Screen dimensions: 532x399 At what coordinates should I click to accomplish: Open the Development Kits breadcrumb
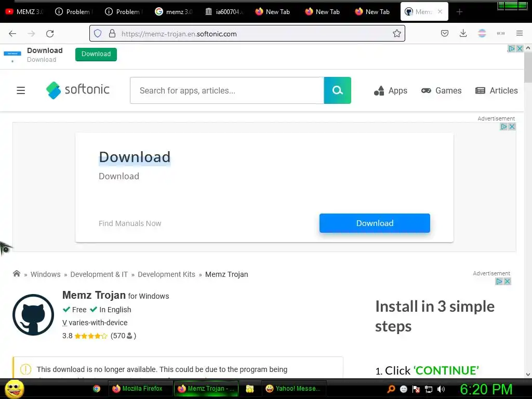tap(167, 274)
